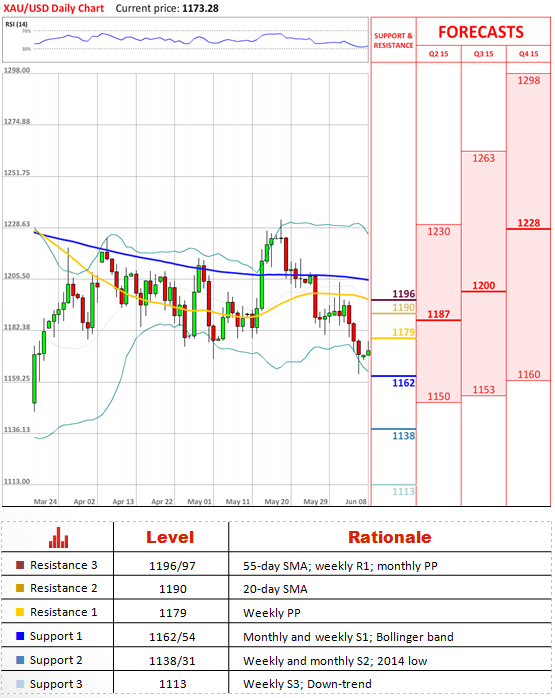Click the 1138 support level marker

click(404, 436)
